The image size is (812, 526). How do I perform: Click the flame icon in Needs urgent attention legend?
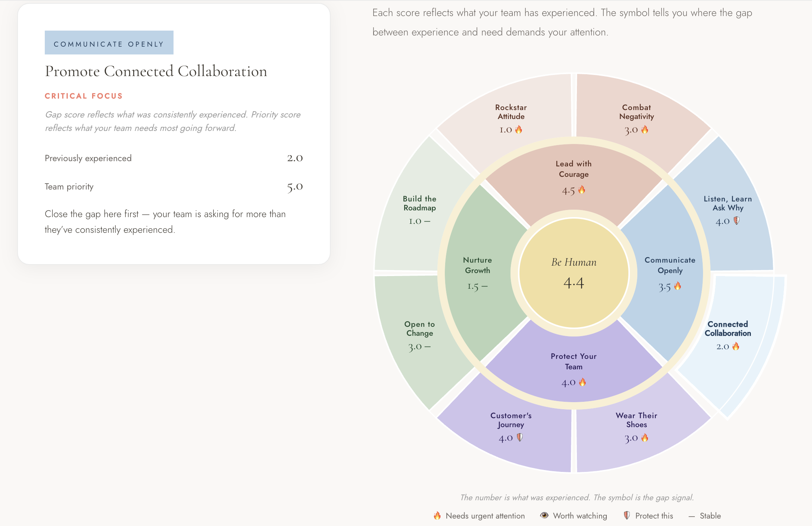437,516
